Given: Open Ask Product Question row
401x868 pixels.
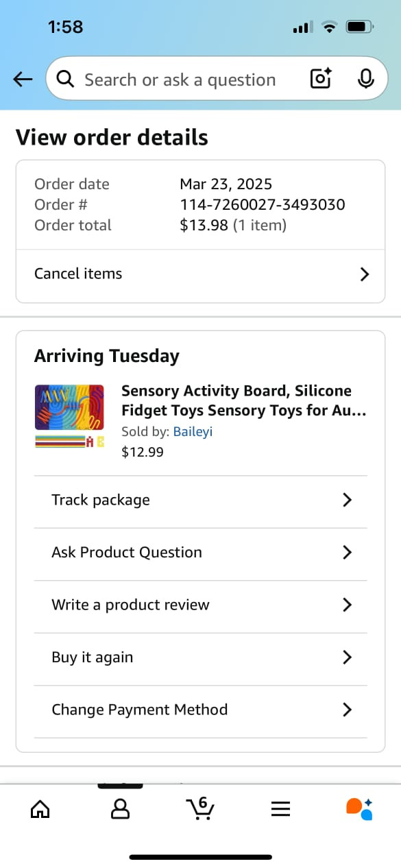Looking at the screenshot, I should (x=201, y=553).
